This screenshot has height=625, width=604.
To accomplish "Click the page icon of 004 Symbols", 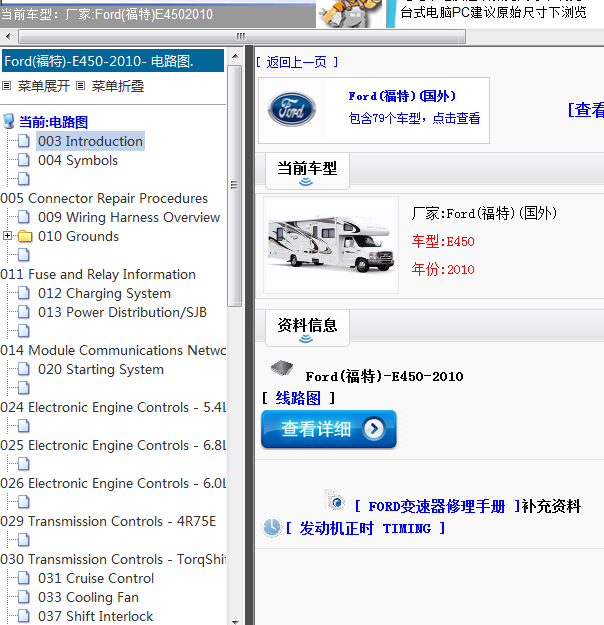I will pyautogui.click(x=24, y=160).
